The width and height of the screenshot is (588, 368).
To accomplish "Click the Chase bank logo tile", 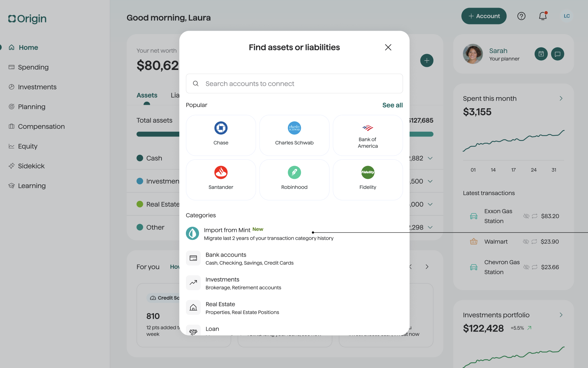I will (x=221, y=135).
